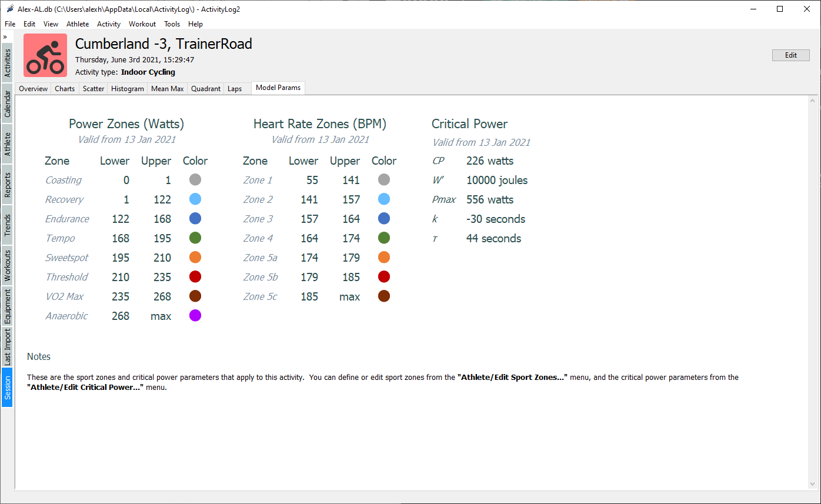The width and height of the screenshot is (821, 504).
Task: Open the Workouts sidebar section
Action: pos(8,266)
